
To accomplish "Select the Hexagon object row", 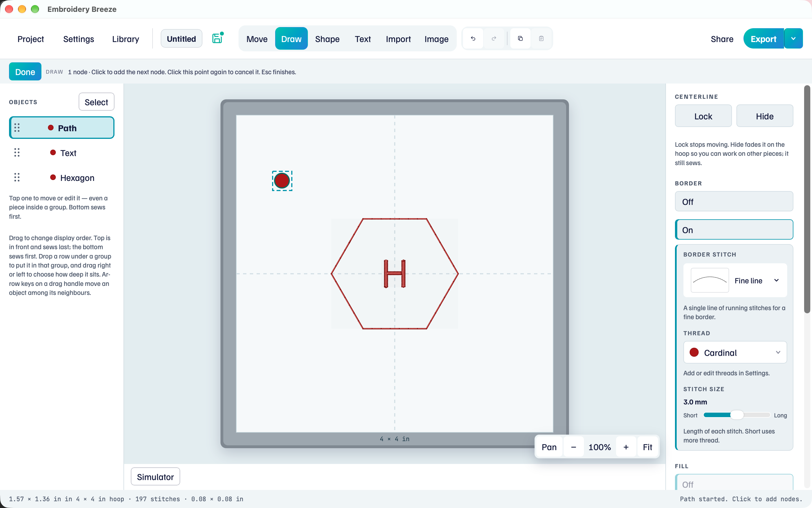I will (62, 178).
